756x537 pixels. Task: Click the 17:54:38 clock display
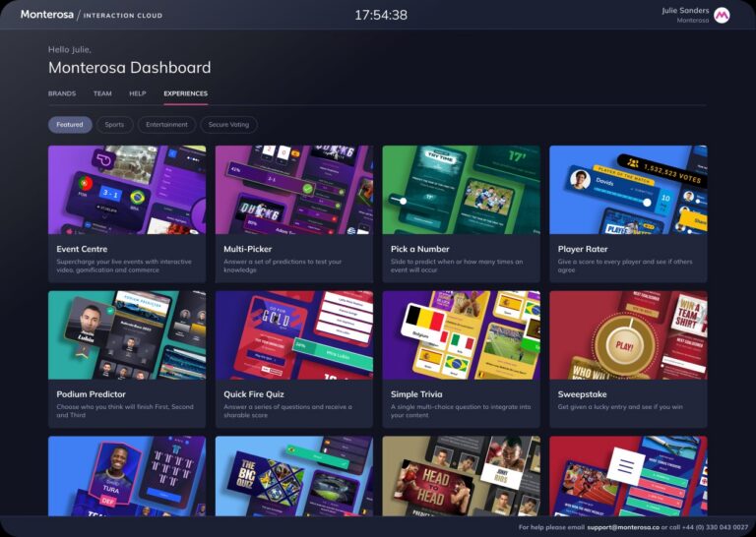381,15
